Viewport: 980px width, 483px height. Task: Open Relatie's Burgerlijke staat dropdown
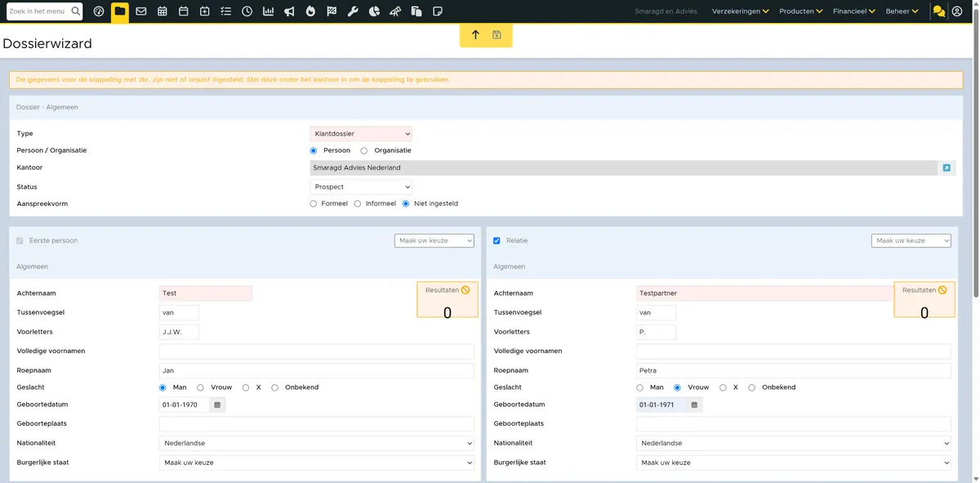pyautogui.click(x=794, y=463)
